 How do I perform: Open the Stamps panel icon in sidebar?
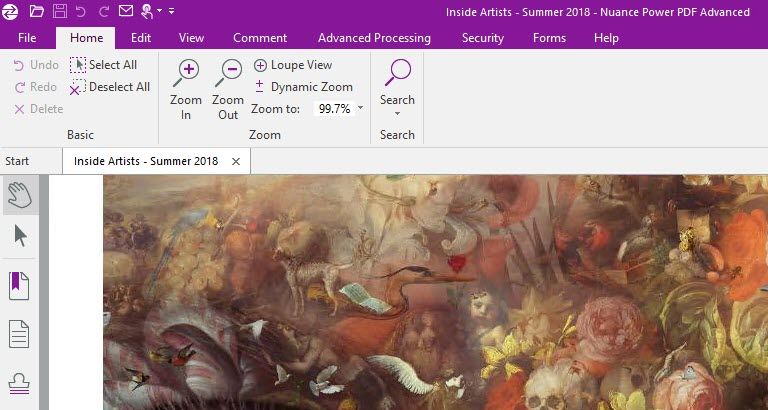19,383
